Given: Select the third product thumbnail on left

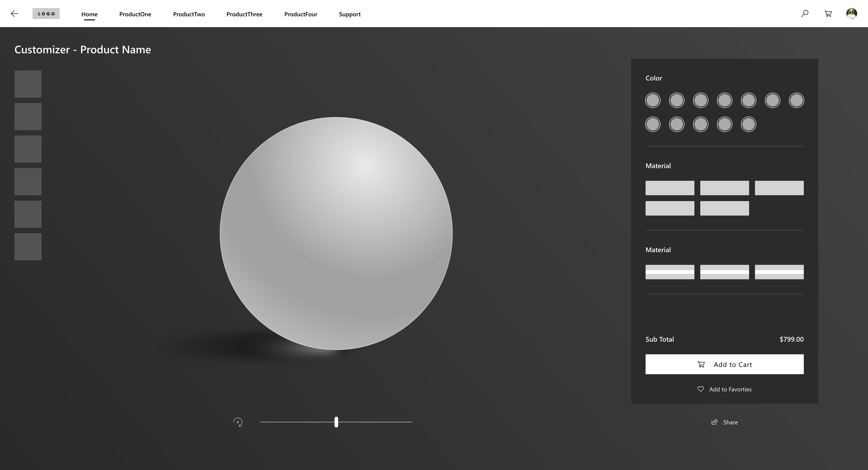Looking at the screenshot, I should coord(28,149).
